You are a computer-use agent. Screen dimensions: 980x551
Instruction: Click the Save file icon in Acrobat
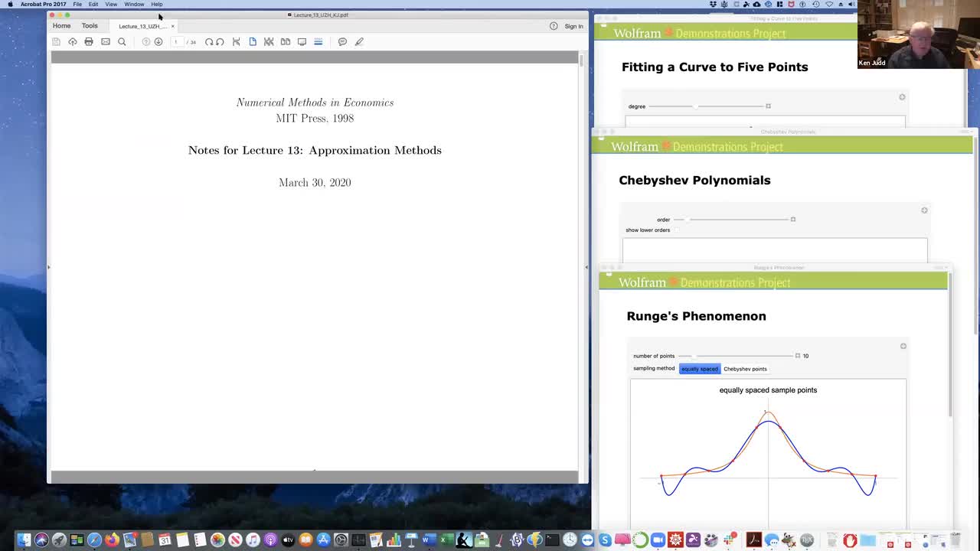click(56, 41)
